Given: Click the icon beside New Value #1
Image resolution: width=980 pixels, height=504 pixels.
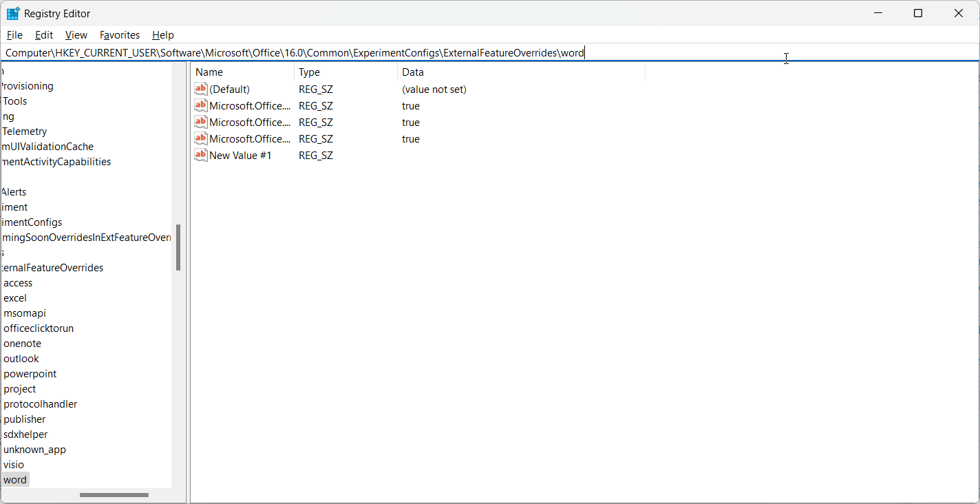Looking at the screenshot, I should 201,155.
